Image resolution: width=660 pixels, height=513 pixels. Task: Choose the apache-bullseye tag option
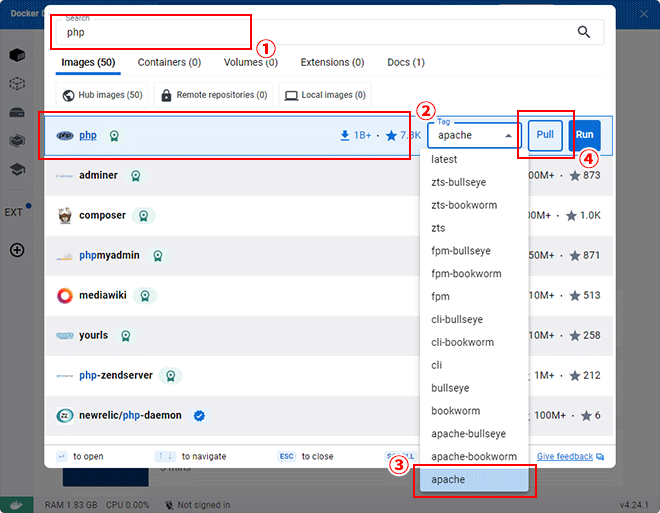pos(474,434)
